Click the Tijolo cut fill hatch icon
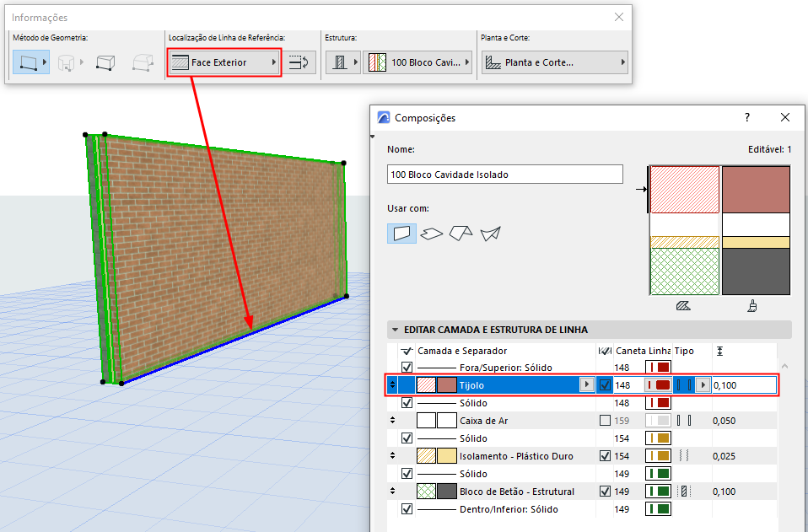The height and width of the screenshot is (532, 808). click(x=426, y=385)
